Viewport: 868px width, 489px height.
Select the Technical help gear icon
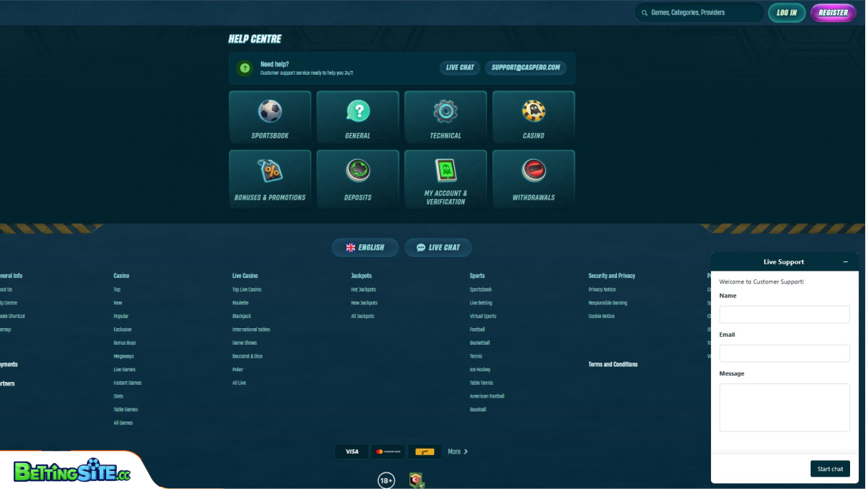coord(445,111)
